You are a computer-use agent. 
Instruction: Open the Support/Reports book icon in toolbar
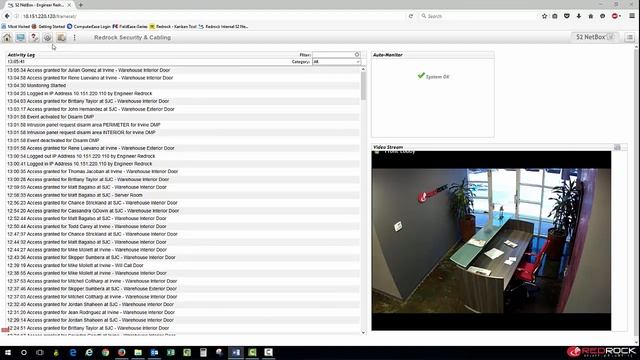[x=61, y=38]
